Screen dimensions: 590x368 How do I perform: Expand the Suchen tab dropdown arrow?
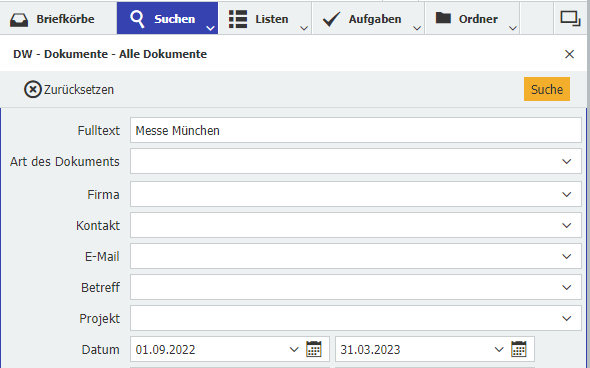pyautogui.click(x=210, y=28)
